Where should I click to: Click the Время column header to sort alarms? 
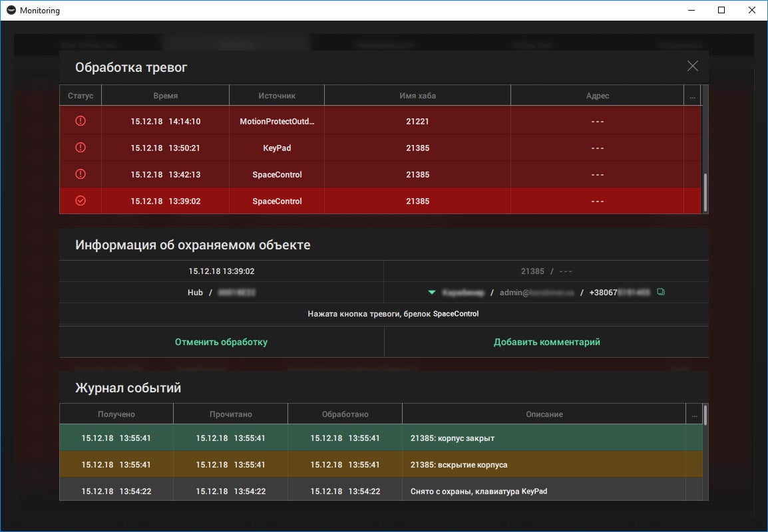click(164, 95)
